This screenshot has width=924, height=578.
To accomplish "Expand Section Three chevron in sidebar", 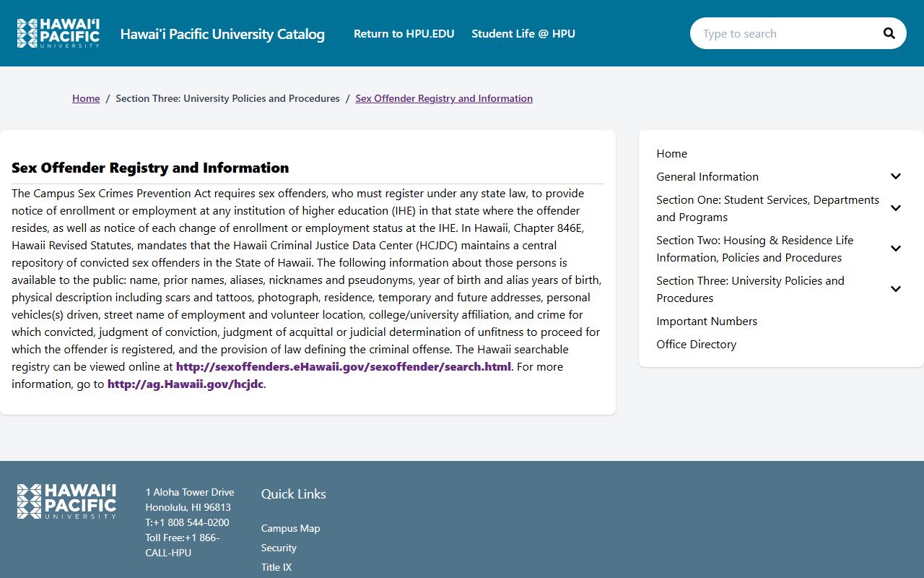I will 896,289.
